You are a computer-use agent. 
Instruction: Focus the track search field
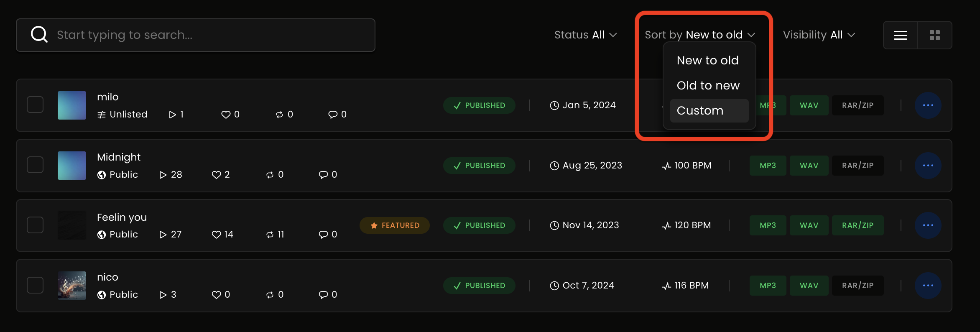coord(209,35)
